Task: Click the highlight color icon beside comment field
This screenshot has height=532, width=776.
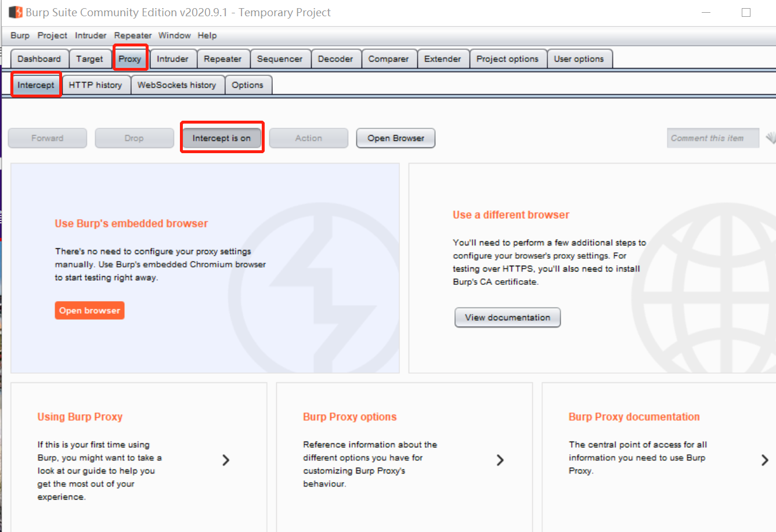Action: [770, 138]
